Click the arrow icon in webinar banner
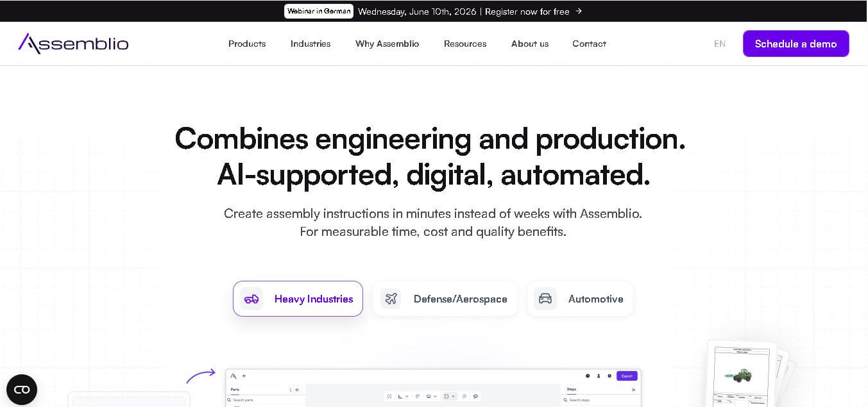This screenshot has width=868, height=407. pos(579,11)
